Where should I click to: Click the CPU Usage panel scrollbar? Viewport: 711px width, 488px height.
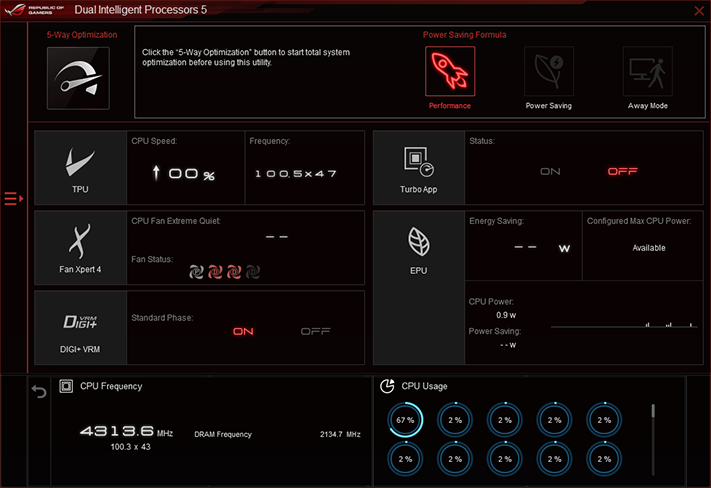pos(653,439)
